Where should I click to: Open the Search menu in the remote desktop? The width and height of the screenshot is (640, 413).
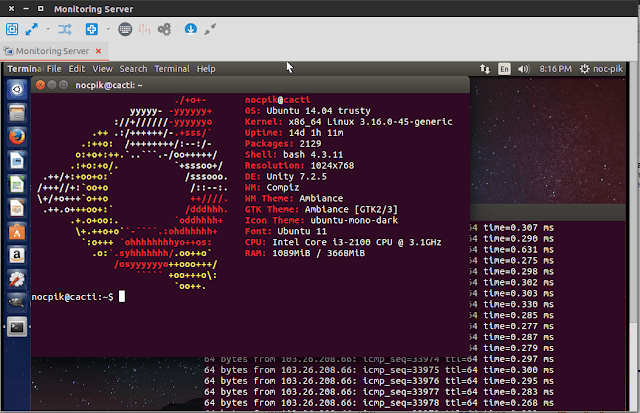click(133, 69)
